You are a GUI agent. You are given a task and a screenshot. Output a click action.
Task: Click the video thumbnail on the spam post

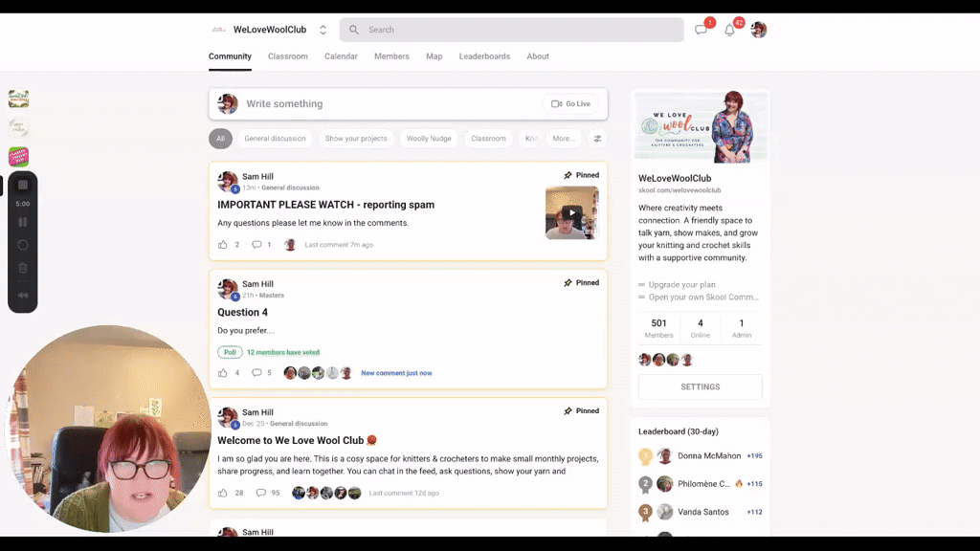[x=571, y=212]
